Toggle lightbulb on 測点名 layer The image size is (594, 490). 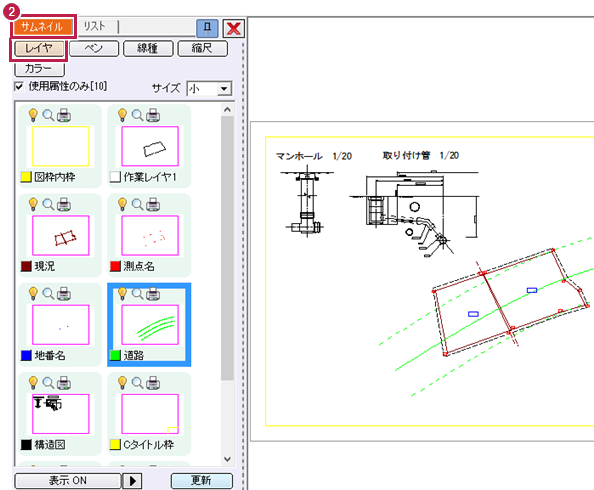click(x=122, y=204)
